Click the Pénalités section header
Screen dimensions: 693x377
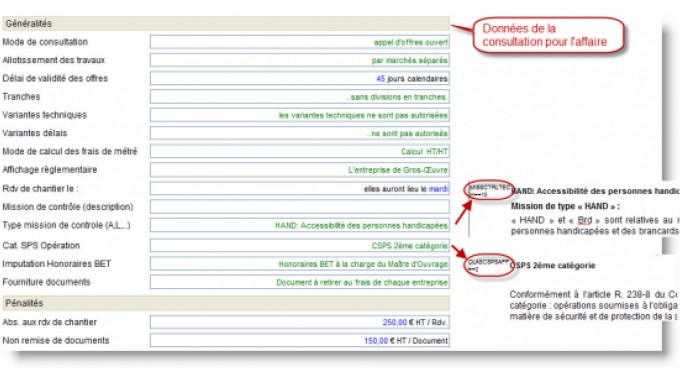click(226, 303)
